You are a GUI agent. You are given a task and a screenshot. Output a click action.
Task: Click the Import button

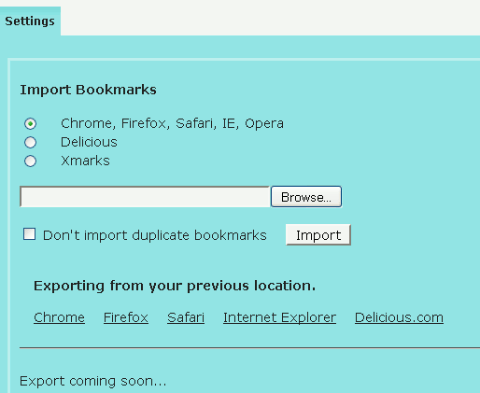[x=318, y=235]
